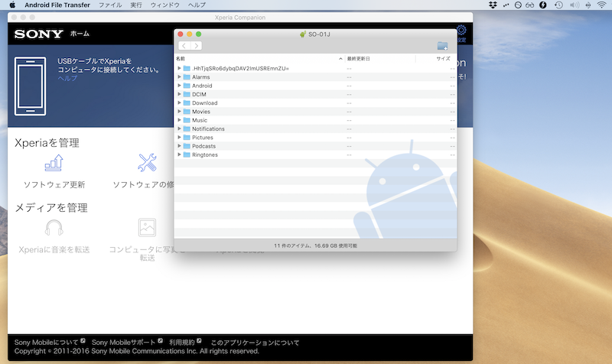Open the software repair wrench icon
The width and height of the screenshot is (612, 364).
pos(147,163)
